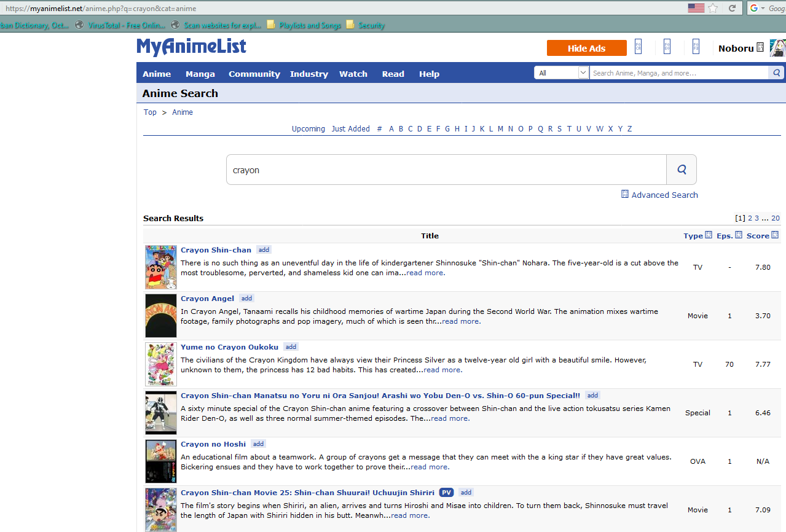This screenshot has width=786, height=532.
Task: Click the browser address bar URL
Action: (101, 9)
